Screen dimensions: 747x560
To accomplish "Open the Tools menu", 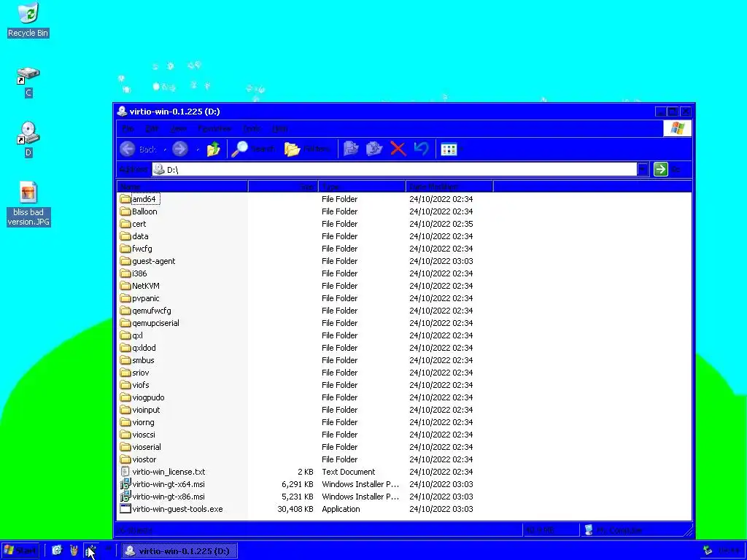I will (x=252, y=128).
